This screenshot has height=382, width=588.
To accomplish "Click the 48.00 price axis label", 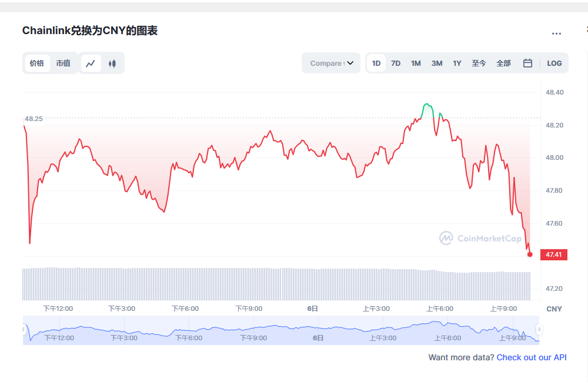I will pyautogui.click(x=554, y=158).
